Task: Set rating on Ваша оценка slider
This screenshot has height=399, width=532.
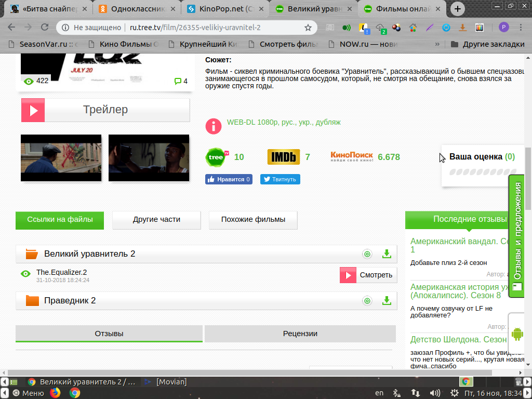Action: click(x=482, y=172)
